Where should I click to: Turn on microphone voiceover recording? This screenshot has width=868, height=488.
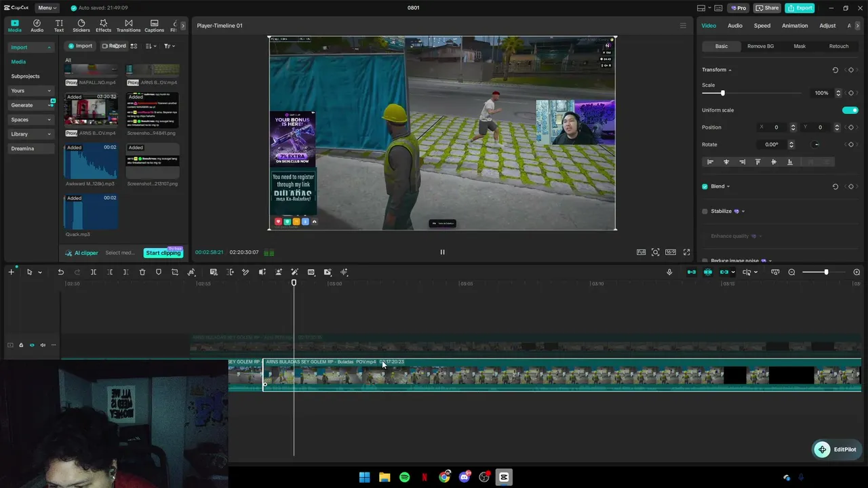point(669,272)
